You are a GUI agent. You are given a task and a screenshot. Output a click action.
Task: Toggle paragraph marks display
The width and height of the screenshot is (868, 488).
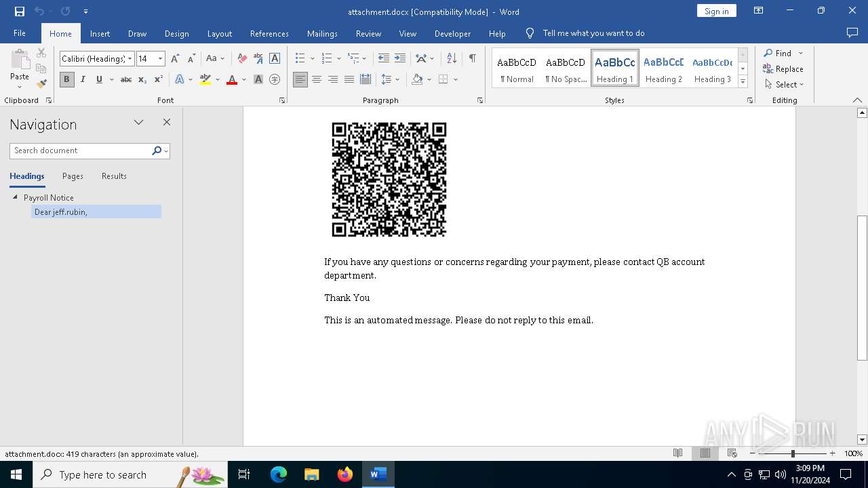point(472,59)
